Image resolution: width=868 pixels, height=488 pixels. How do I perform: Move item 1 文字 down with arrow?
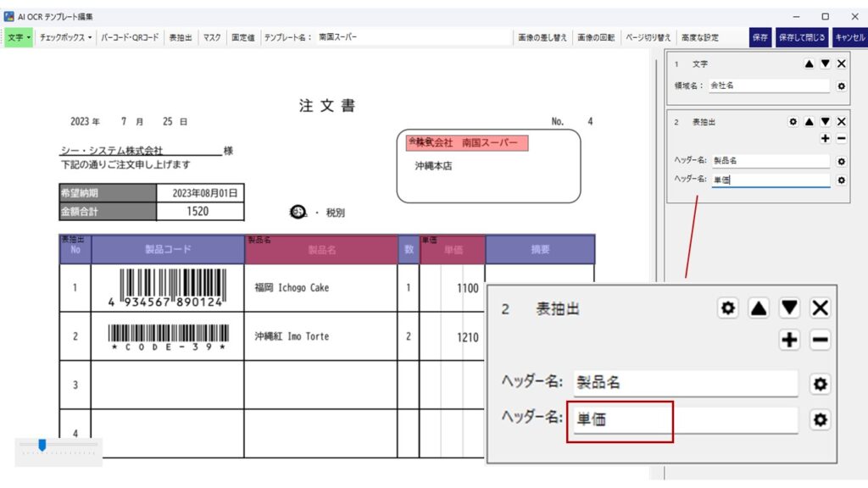826,64
